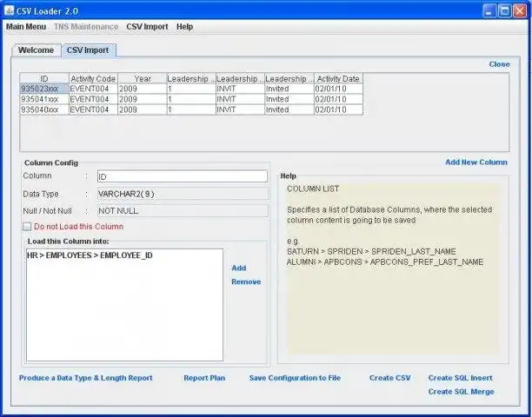This screenshot has width=532, height=417.
Task: Click 02/01/10 in the 935040xxx row
Action: coord(339,109)
